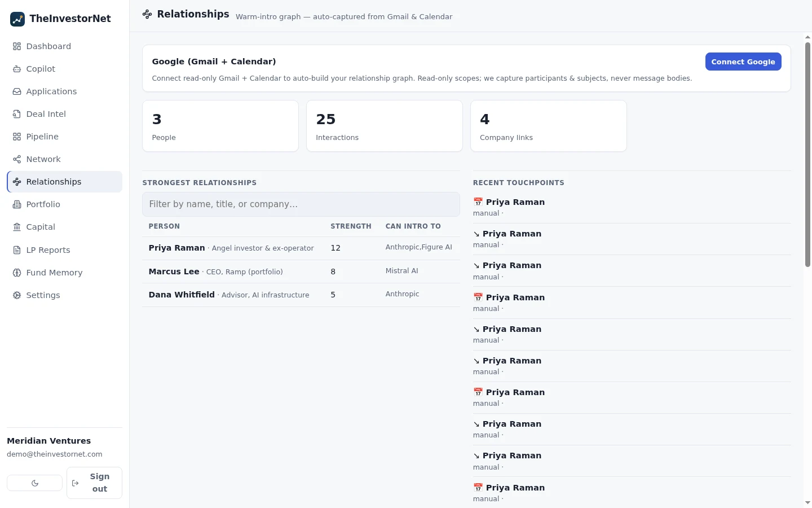Click strength value 12

(336, 248)
